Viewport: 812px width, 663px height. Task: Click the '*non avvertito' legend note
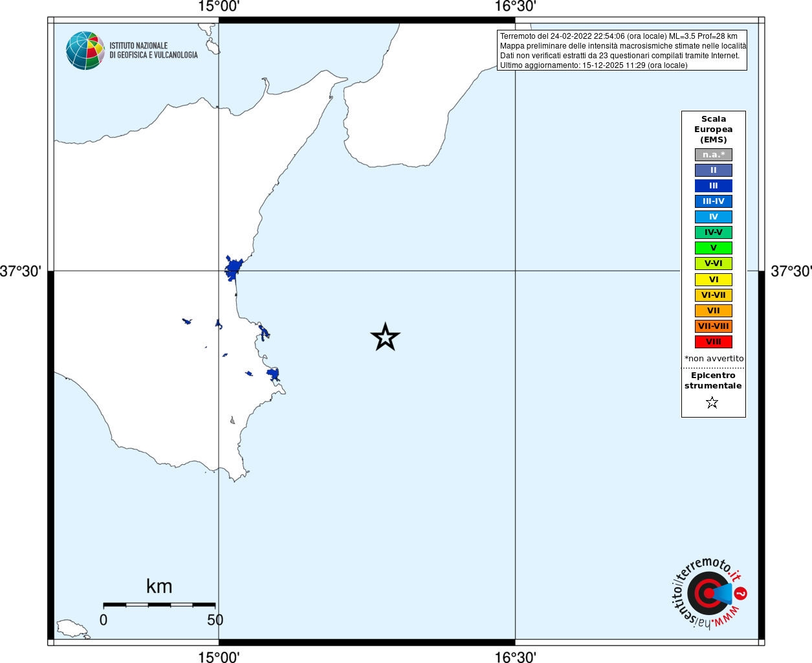pyautogui.click(x=714, y=359)
